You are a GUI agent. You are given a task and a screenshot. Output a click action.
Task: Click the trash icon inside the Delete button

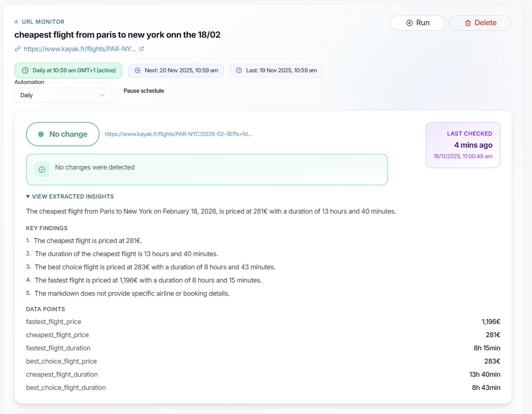pyautogui.click(x=468, y=23)
